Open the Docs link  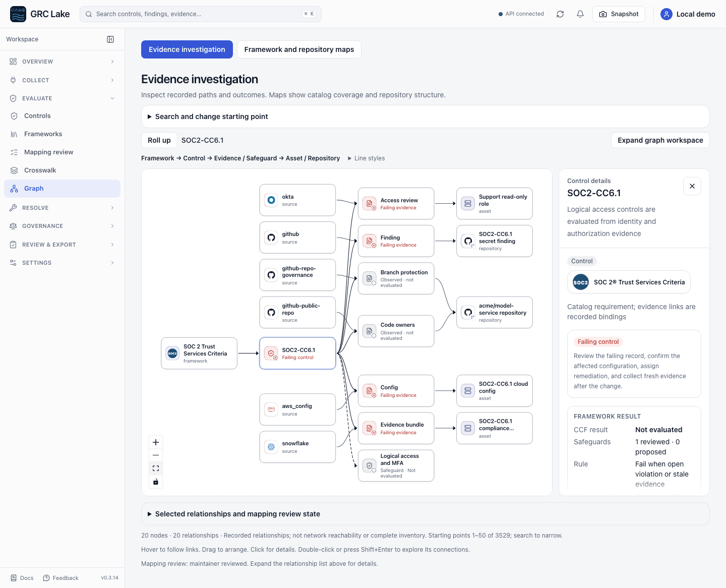(22, 578)
